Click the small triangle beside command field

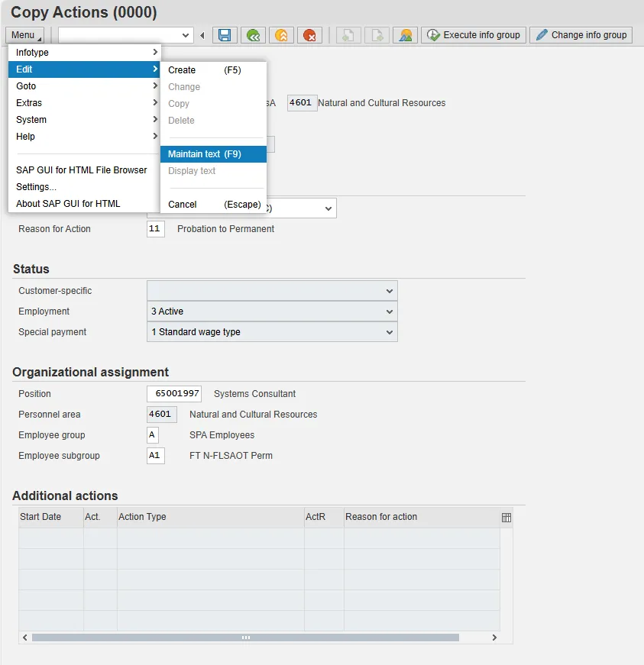[x=202, y=35]
